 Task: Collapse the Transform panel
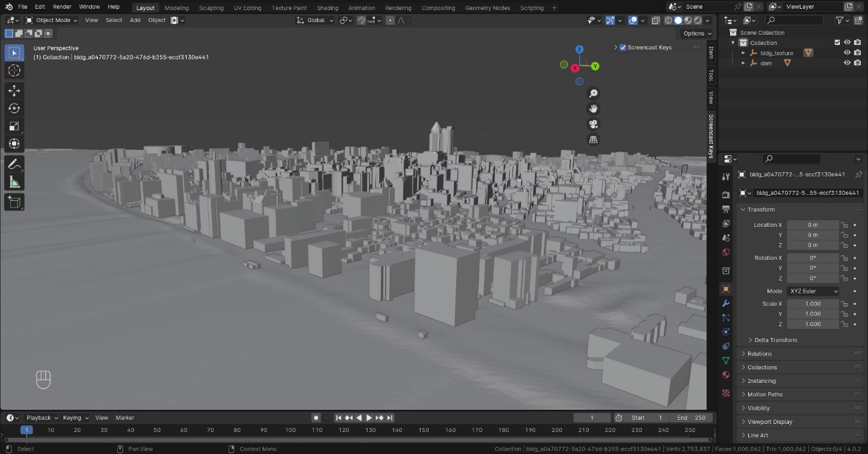click(760, 210)
